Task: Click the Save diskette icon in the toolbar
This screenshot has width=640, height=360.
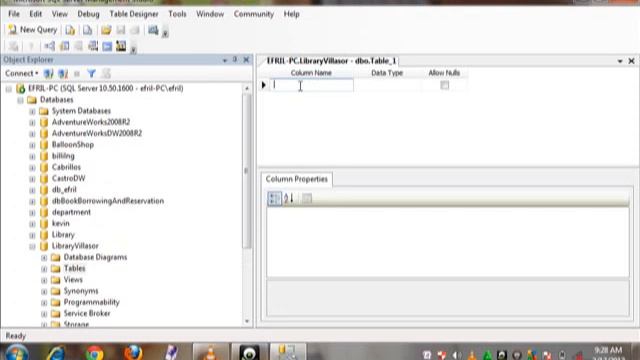Action: coord(121,30)
